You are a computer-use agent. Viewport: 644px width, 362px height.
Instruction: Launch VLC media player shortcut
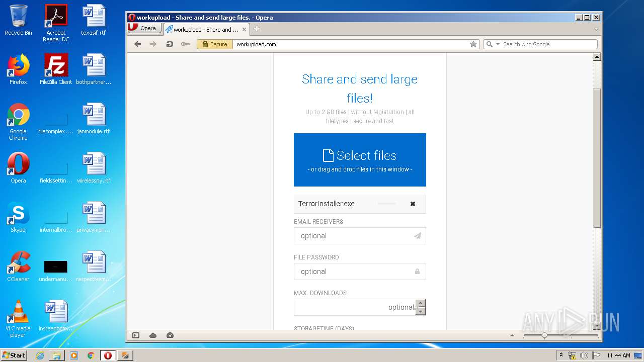click(18, 319)
